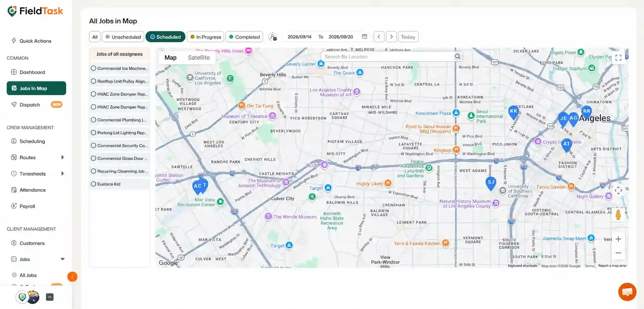This screenshot has width=644, height=309.
Task: Select the Parking Lot Lighting Rep job radio
Action: [x=94, y=133]
